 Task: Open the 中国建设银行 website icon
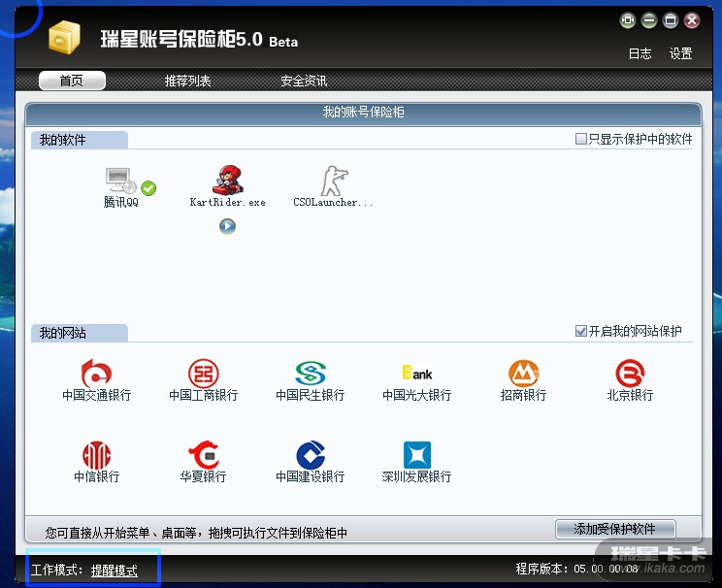coord(311,454)
